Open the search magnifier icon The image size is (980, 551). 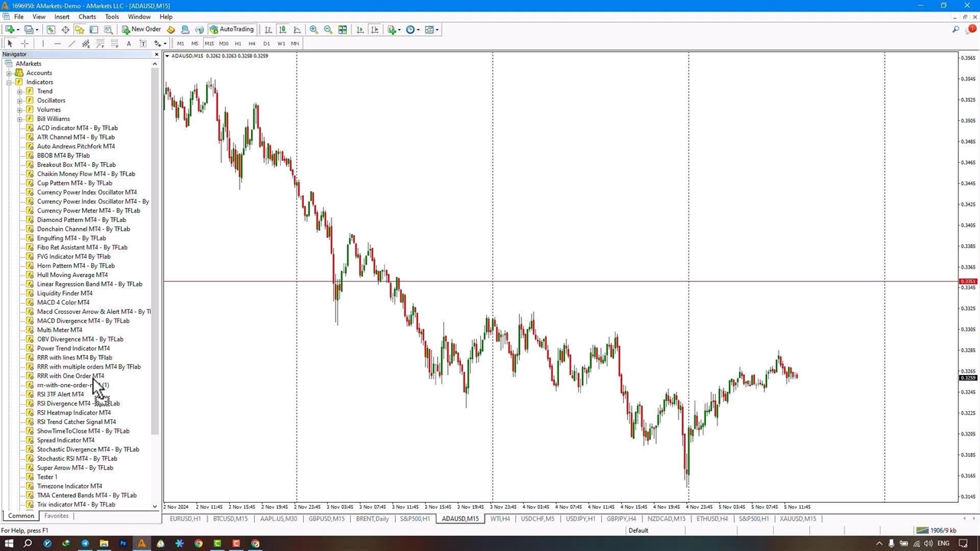pos(955,30)
